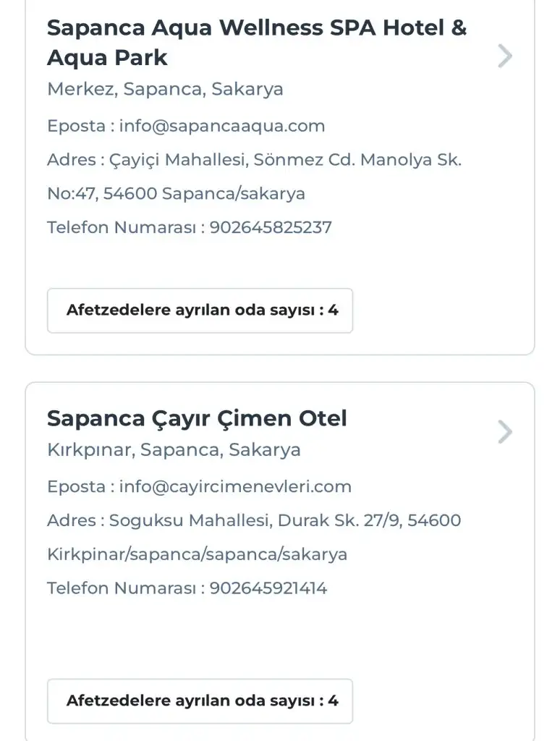Select the Sapanca Çayır Çimen Otel heading
The image size is (560, 741).
click(197, 418)
